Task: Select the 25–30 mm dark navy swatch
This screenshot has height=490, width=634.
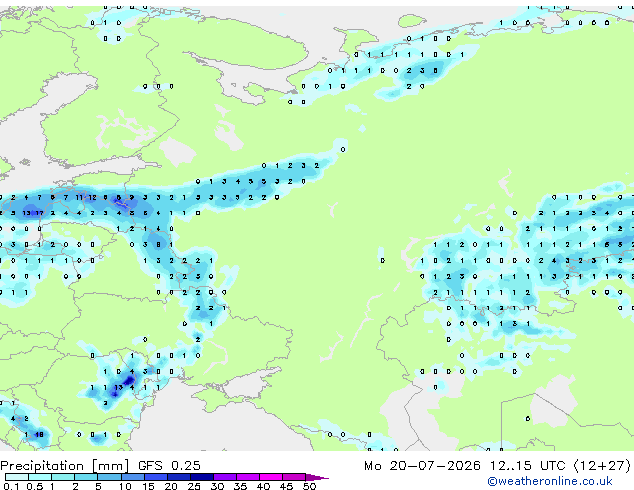Action: pos(202,477)
